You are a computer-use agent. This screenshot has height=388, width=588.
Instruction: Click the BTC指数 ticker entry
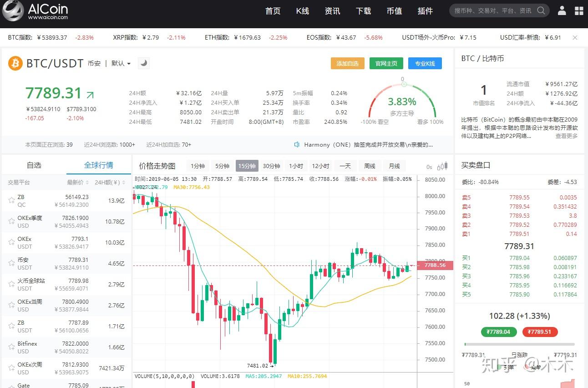coord(51,37)
